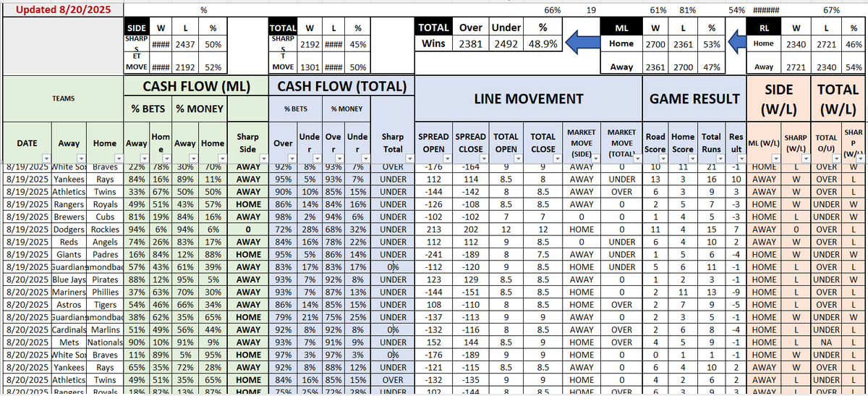
Task: Select the 'Wins' label cell
Action: pos(435,44)
